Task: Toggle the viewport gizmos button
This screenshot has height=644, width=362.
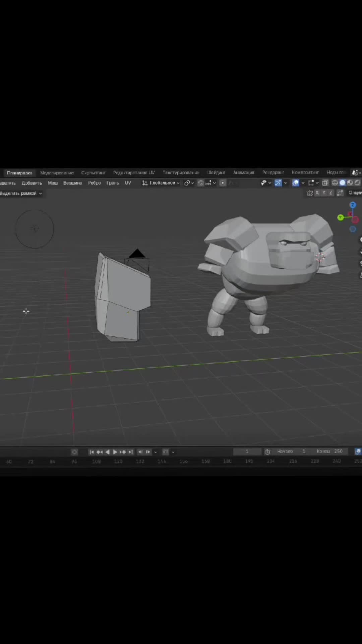Action: pyautogui.click(x=278, y=183)
